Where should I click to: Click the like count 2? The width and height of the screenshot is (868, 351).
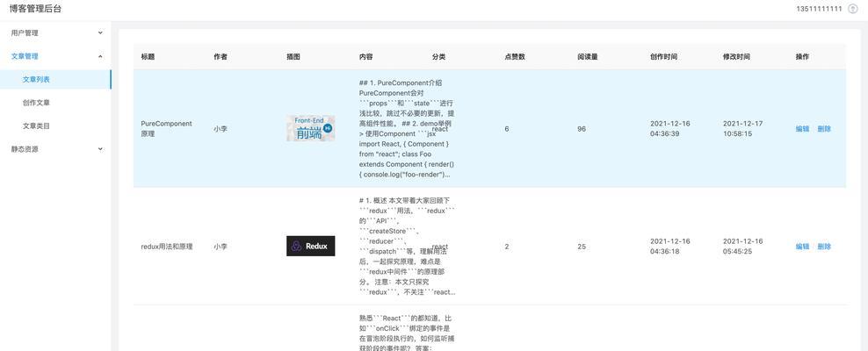[x=507, y=247]
